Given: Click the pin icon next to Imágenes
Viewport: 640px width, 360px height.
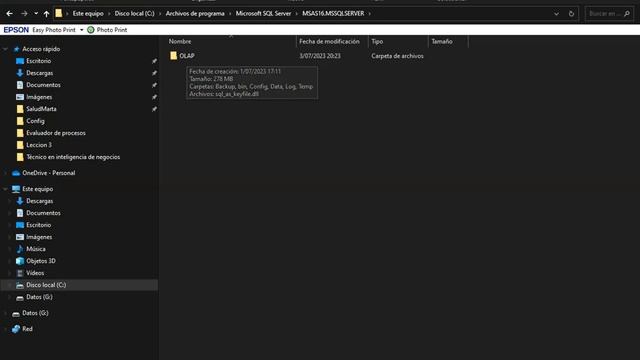Looking at the screenshot, I should point(154,97).
